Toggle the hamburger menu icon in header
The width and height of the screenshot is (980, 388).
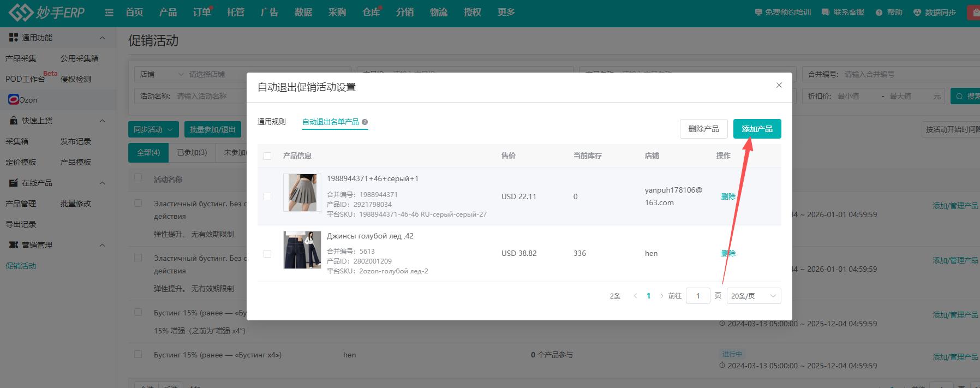[x=109, y=13]
